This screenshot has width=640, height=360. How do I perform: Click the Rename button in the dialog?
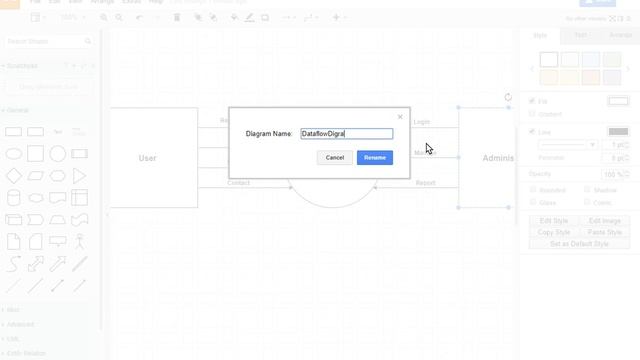[375, 158]
